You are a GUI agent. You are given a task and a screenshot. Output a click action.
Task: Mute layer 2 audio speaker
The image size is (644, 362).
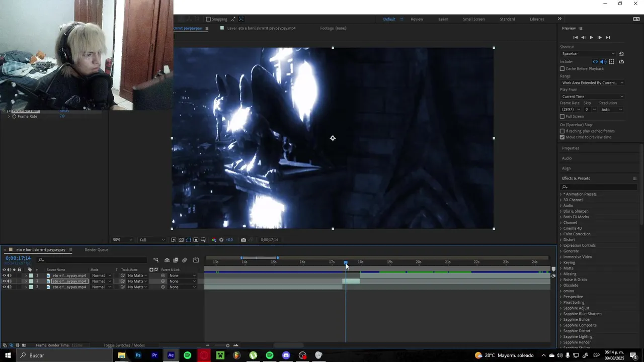(10, 282)
